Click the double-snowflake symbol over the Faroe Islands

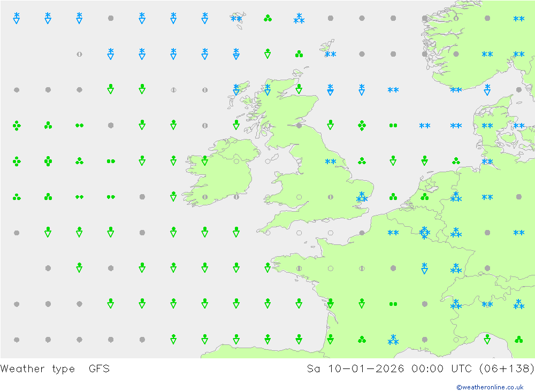[x=236, y=18]
